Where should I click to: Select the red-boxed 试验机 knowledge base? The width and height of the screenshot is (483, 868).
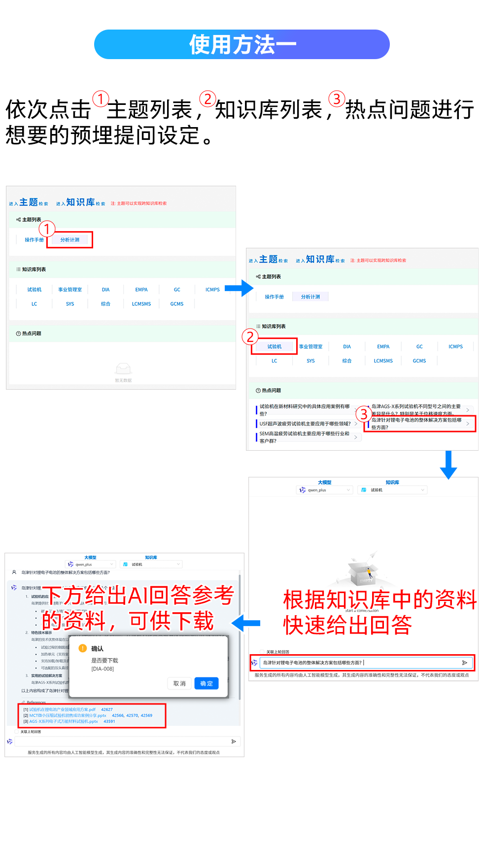(275, 347)
